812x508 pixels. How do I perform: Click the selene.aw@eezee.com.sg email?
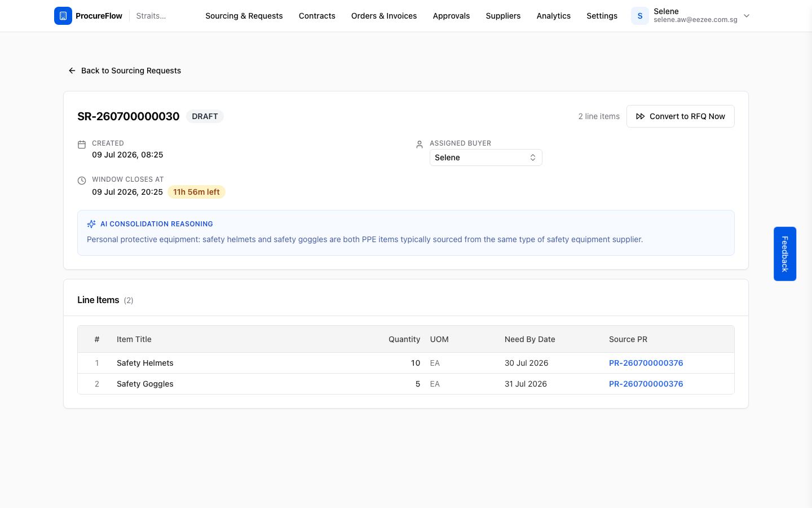[x=695, y=20]
